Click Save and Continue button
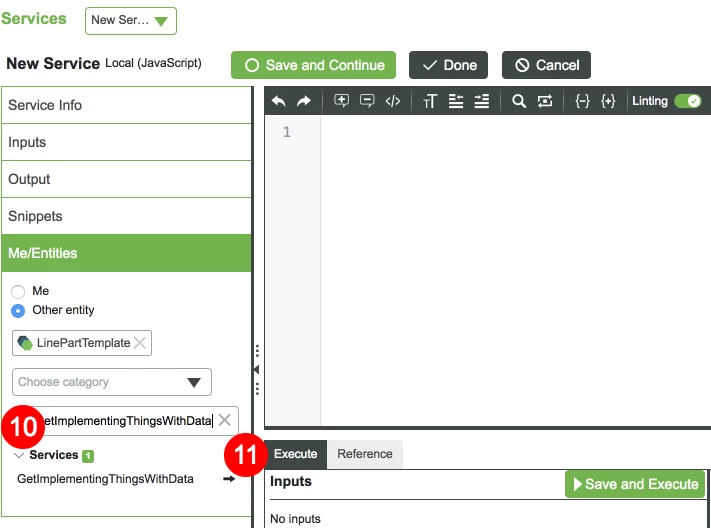Image resolution: width=711 pixels, height=528 pixels. (x=313, y=65)
